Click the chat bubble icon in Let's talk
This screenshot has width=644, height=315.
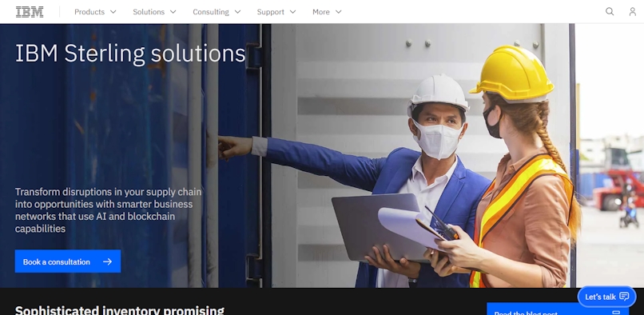[624, 297]
